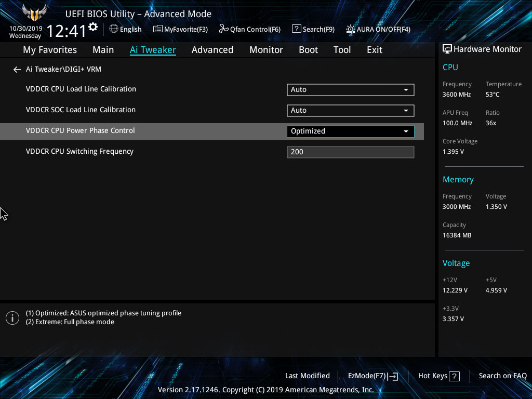Click the 12:41 clock display
The image size is (532, 399).
pyautogui.click(x=66, y=31)
